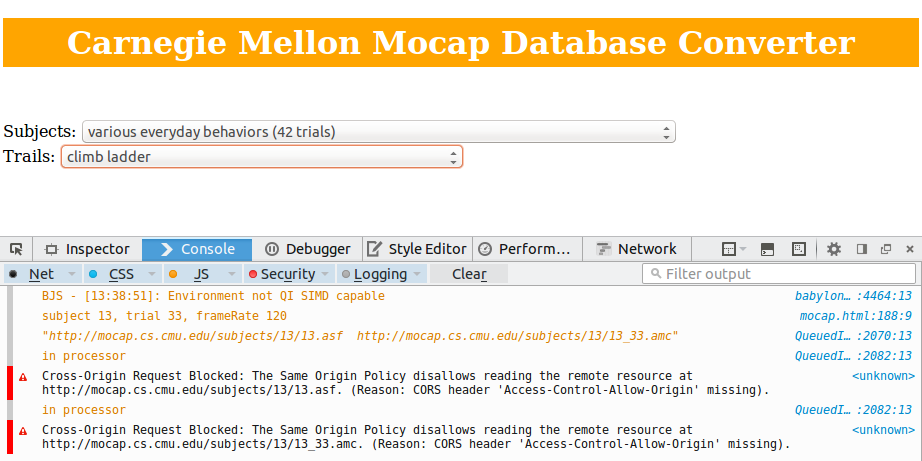The image size is (922, 461).
Task: Expand the Net filter dropdown arrow
Action: coord(72,274)
